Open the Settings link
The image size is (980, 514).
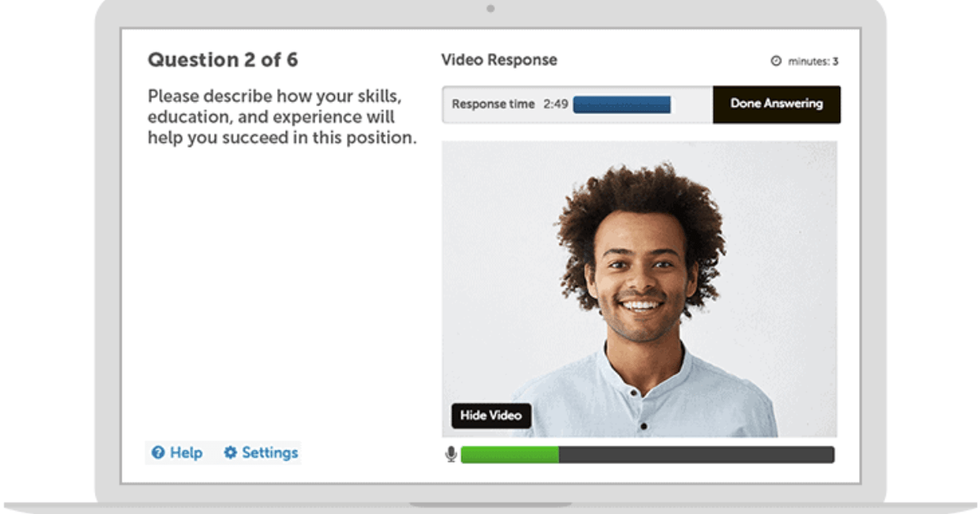[x=261, y=453]
